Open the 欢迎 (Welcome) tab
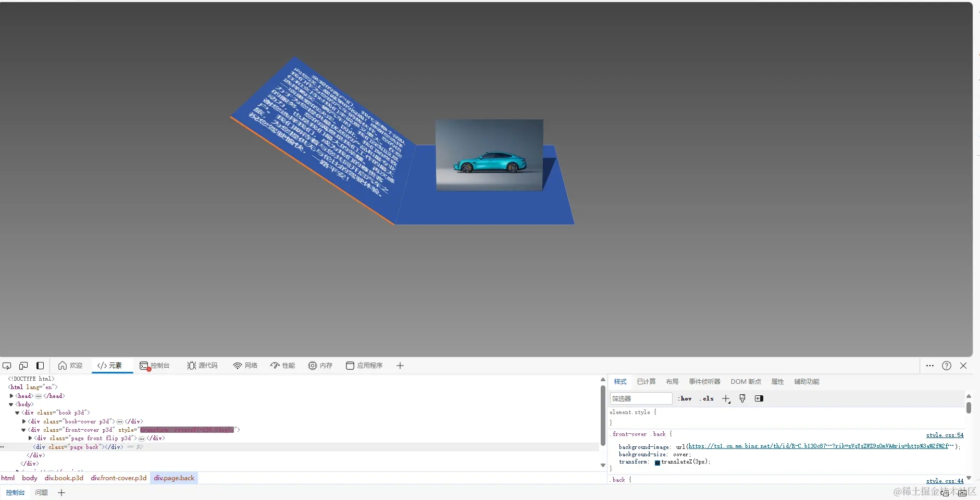This screenshot has height=500, width=980. (x=70, y=366)
